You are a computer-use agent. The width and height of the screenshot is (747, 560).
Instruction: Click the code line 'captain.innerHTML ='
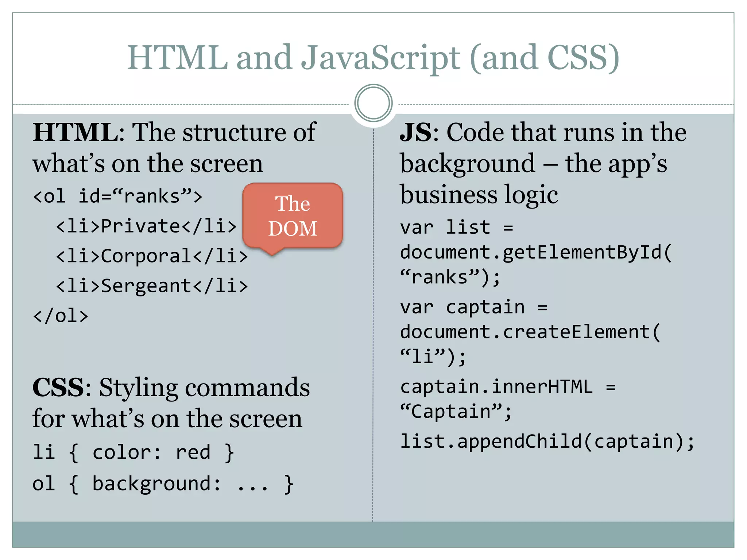[x=508, y=386]
